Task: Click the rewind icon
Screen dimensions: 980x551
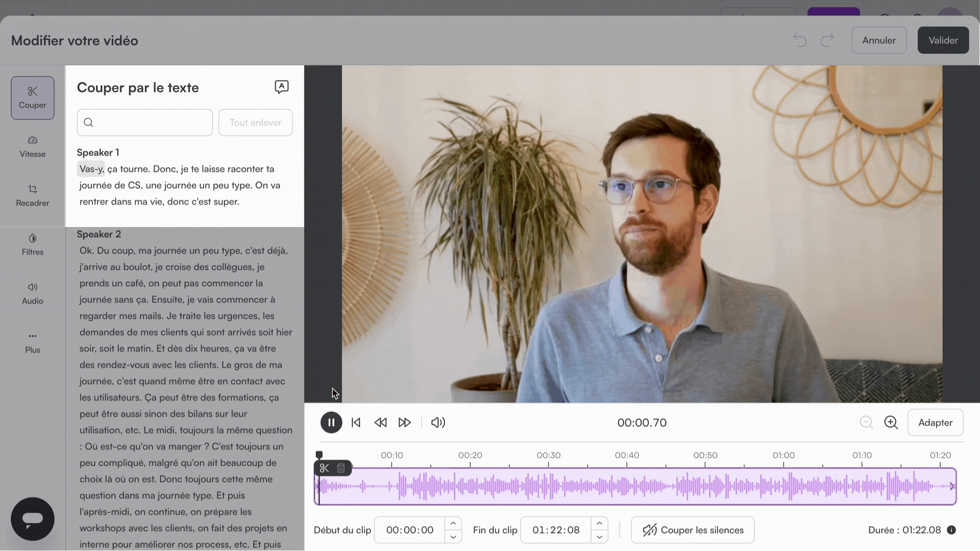Action: click(x=380, y=422)
